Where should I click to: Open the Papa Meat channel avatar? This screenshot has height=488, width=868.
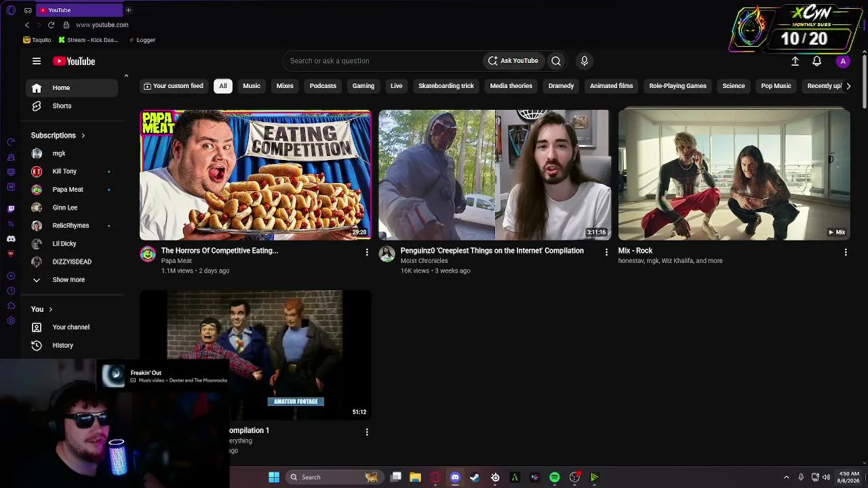click(x=148, y=254)
